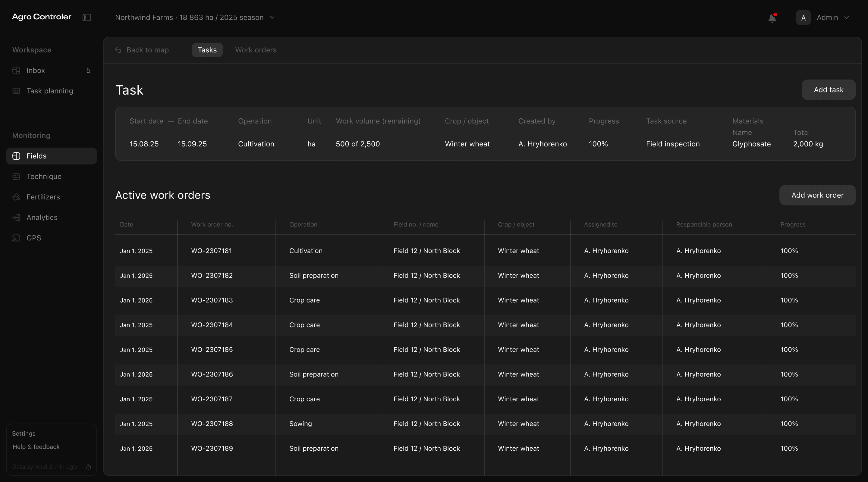
Task: Open Help & feedback link
Action: tap(36, 447)
